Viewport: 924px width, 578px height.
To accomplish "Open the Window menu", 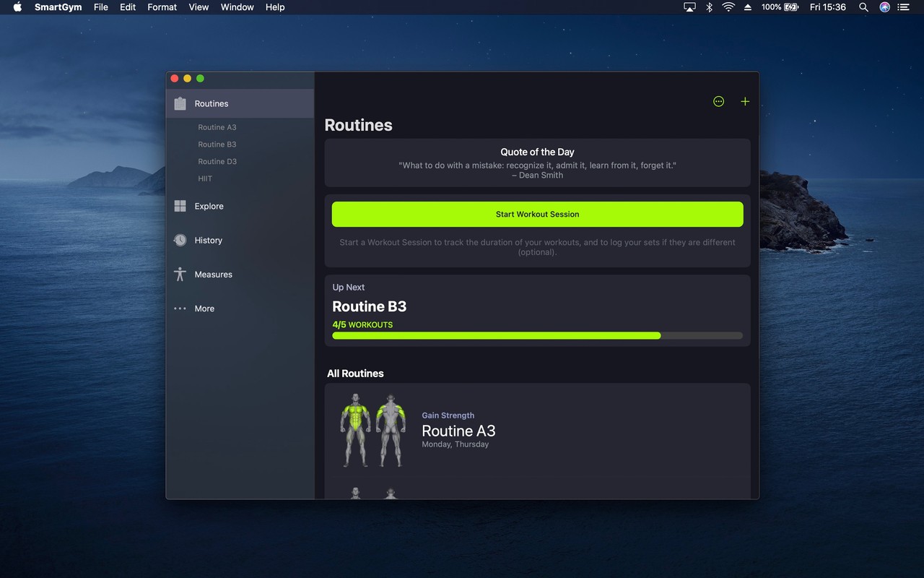I will tap(237, 7).
